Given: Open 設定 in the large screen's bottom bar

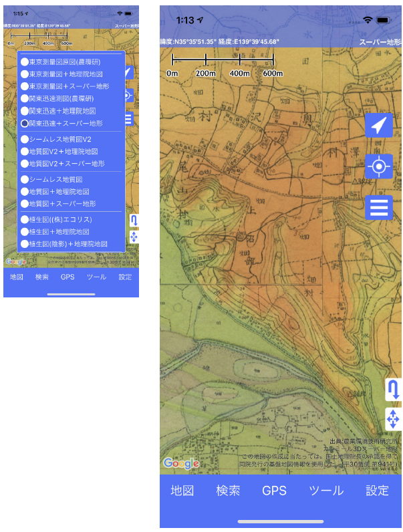Looking at the screenshot, I should [x=377, y=491].
